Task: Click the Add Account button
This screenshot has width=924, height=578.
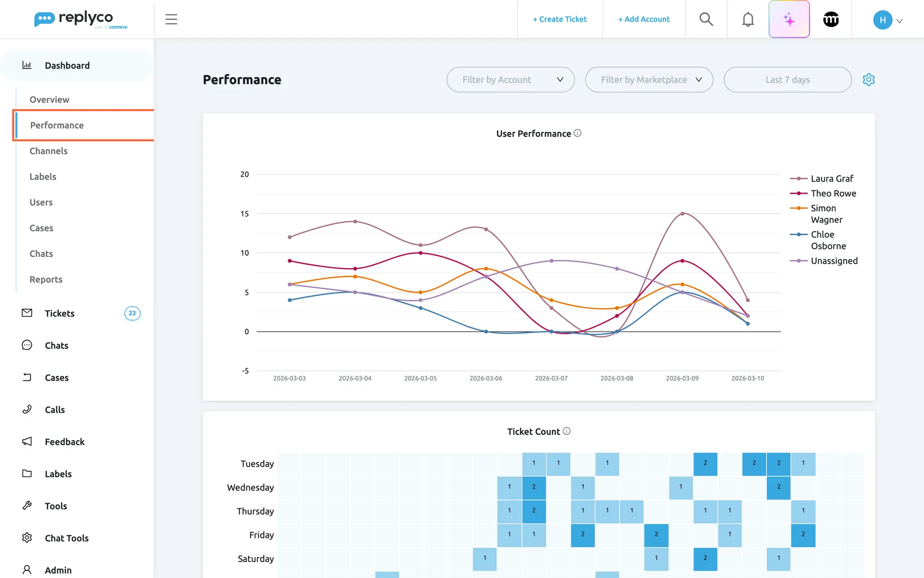Action: click(x=644, y=20)
